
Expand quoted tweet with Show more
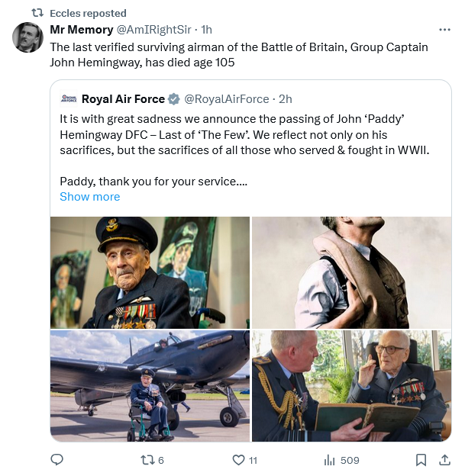(89, 196)
